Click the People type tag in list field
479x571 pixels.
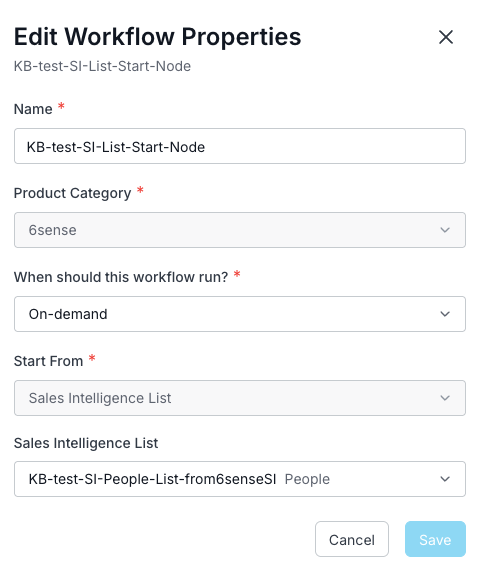click(307, 479)
